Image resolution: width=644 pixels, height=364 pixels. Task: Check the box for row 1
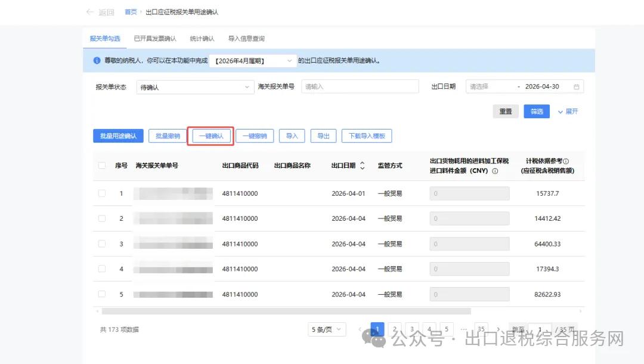[x=102, y=193]
